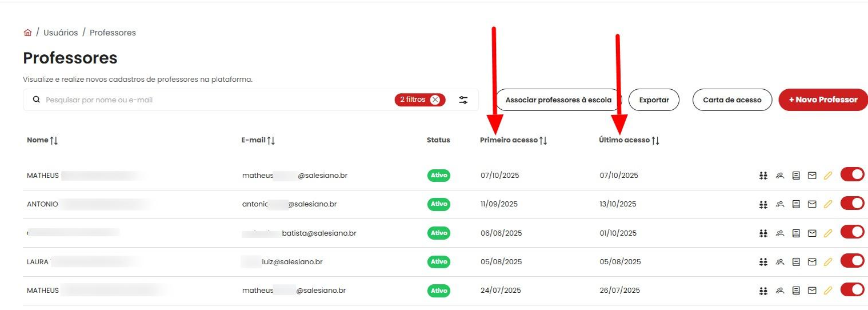Toggle off the active switch for ANTONIO
The height and width of the screenshot is (310, 868).
pos(852,204)
